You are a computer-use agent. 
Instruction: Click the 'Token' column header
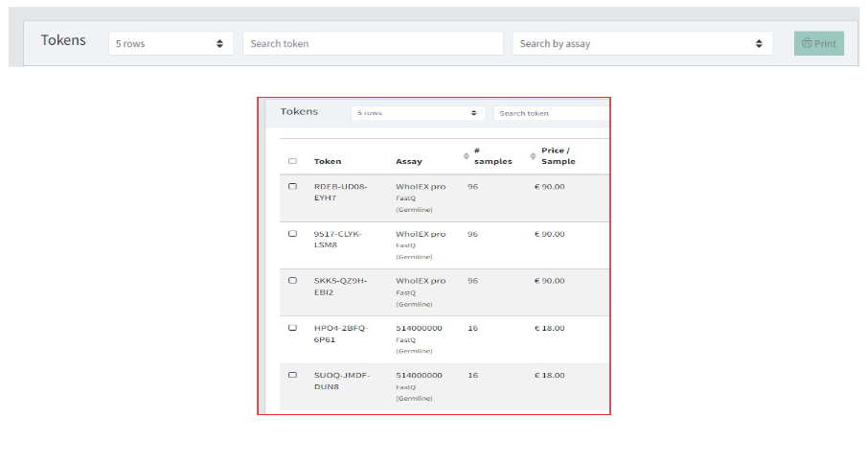point(328,161)
